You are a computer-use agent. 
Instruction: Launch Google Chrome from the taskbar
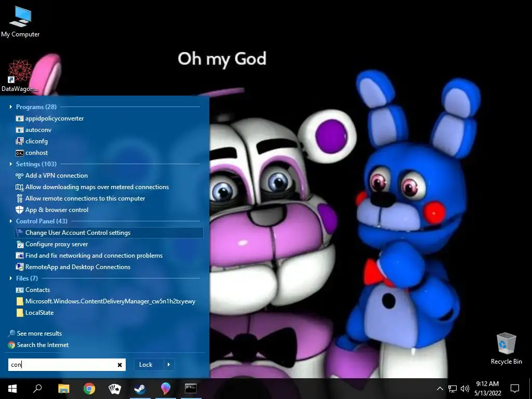click(89, 389)
